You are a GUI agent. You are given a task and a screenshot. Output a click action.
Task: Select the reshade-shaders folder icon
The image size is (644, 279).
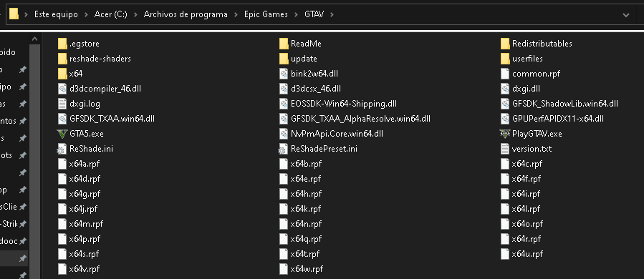click(62, 59)
